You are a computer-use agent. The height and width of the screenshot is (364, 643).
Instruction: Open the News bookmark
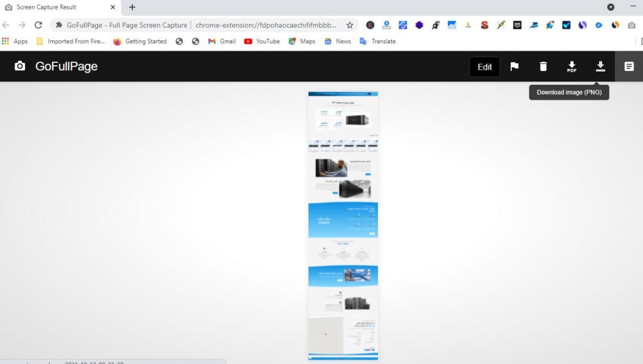[337, 41]
